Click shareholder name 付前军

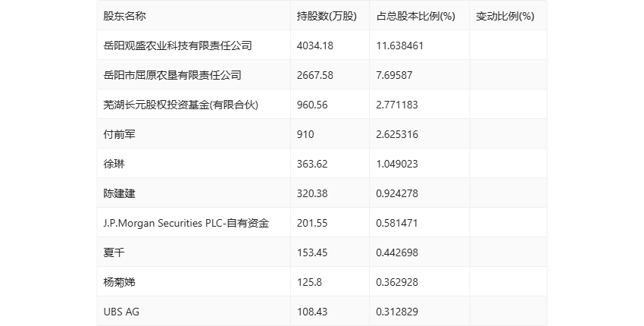119,134
